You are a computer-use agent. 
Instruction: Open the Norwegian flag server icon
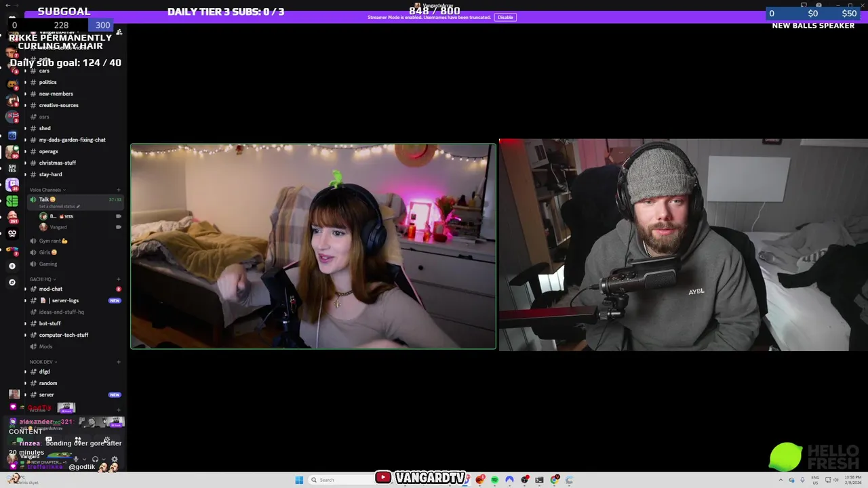coord(12,117)
